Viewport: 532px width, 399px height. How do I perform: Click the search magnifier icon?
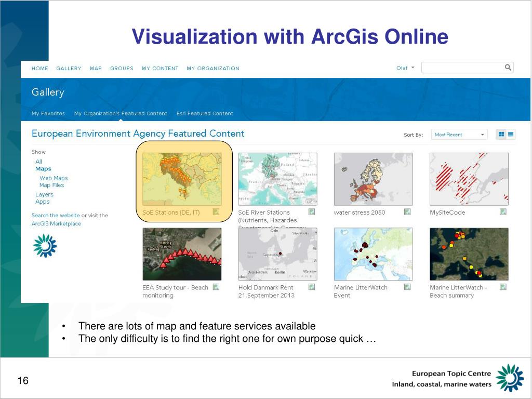(508, 68)
